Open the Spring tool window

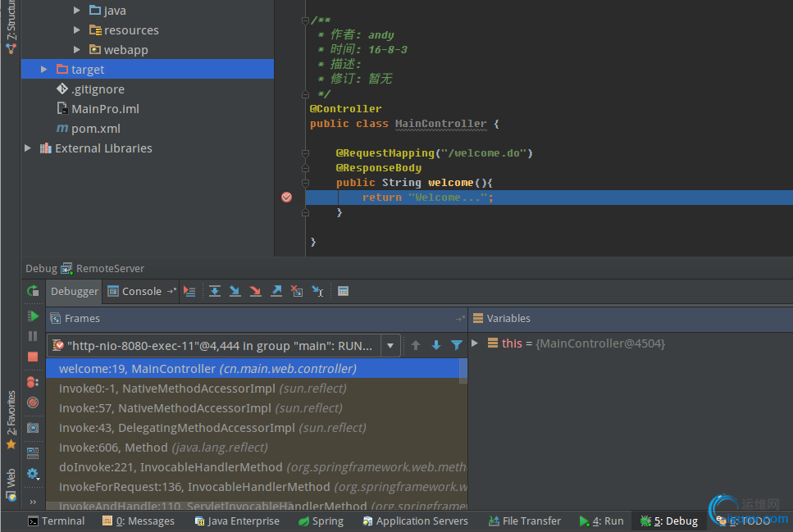tap(321, 521)
